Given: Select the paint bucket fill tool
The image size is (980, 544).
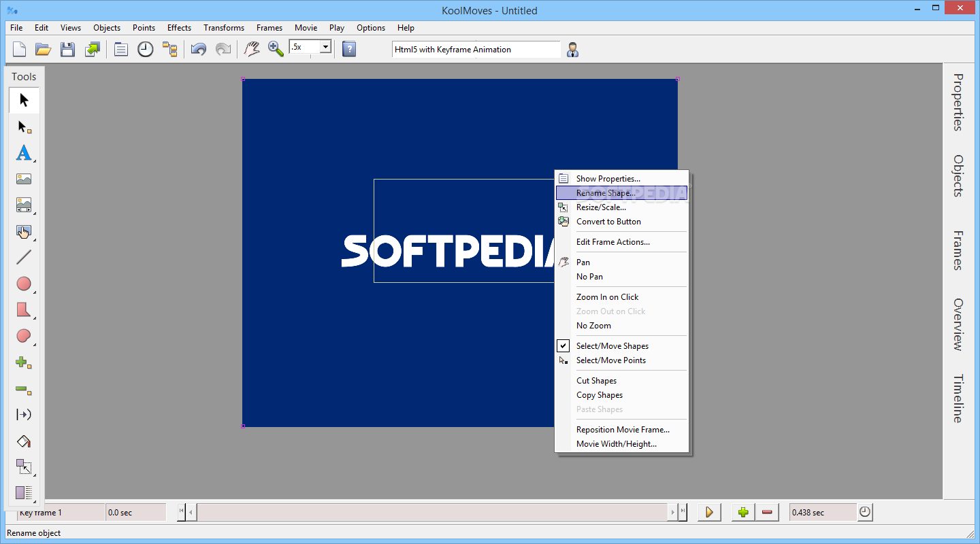Looking at the screenshot, I should pyautogui.click(x=24, y=441).
